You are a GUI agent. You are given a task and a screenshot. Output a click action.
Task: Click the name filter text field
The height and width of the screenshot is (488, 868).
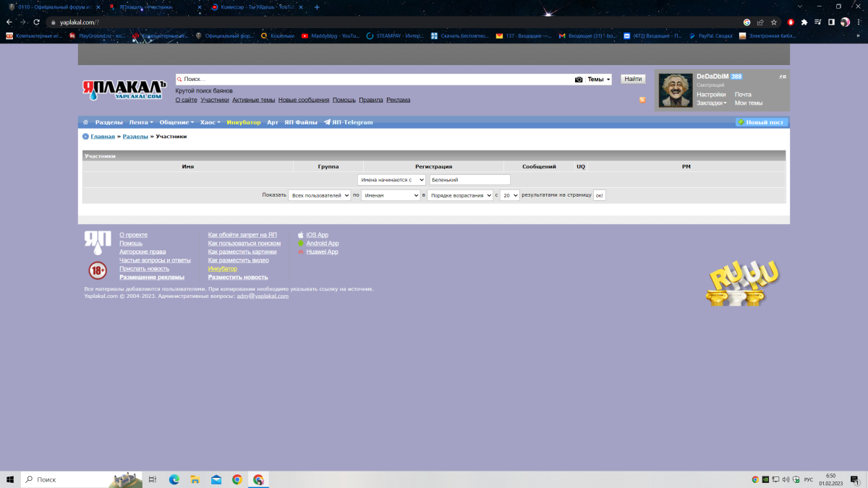click(469, 180)
